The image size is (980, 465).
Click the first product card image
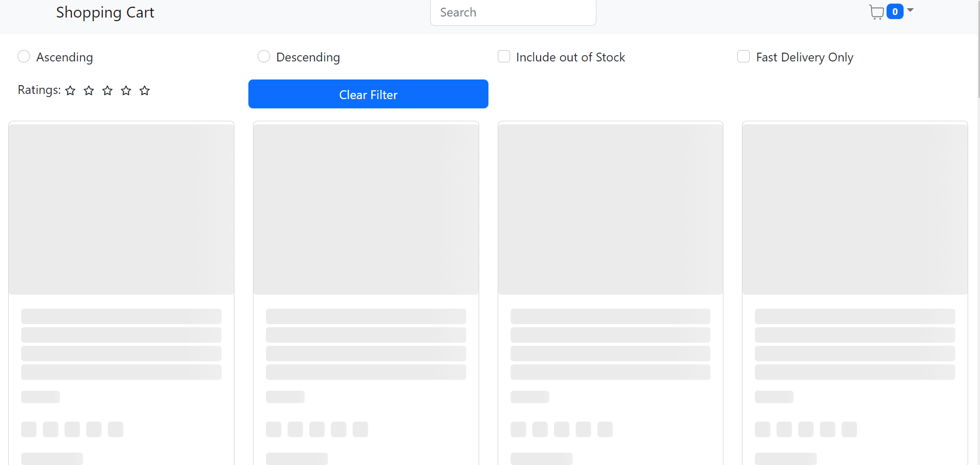[x=121, y=207]
